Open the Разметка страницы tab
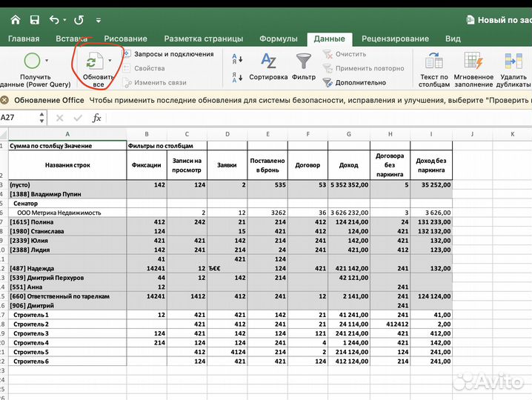The width and height of the screenshot is (532, 400). 203,39
